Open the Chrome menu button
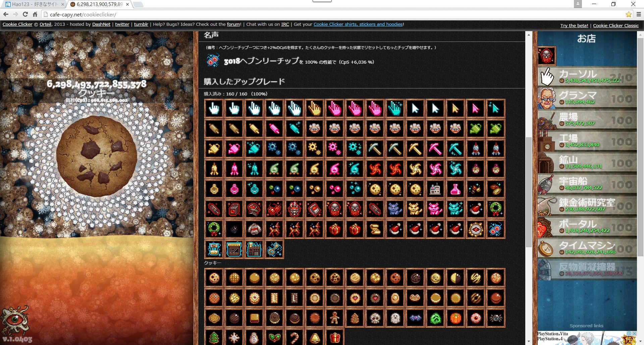Screen dimensions: 644x345 pos(639,14)
